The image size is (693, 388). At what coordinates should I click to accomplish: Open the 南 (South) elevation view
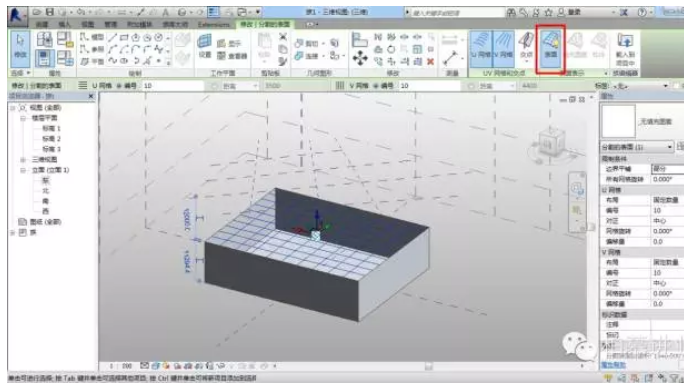[x=46, y=201]
